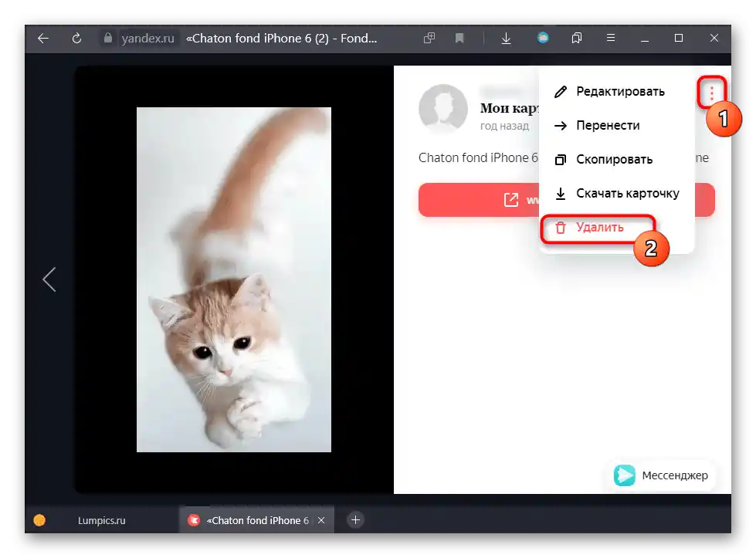
Task: Choose Редактировать from the card menu
Action: click(617, 92)
